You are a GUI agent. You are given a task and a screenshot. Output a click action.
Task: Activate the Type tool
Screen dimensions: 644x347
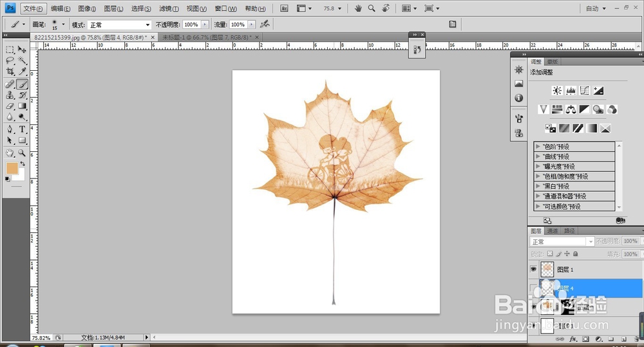pos(22,129)
